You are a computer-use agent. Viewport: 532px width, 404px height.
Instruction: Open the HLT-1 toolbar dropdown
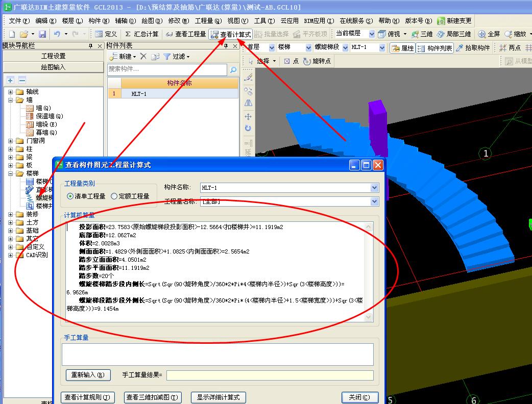[x=382, y=47]
